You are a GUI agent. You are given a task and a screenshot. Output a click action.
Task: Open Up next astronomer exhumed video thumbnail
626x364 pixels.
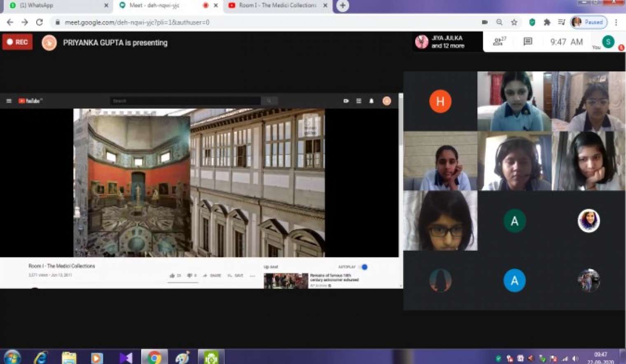pyautogui.click(x=286, y=280)
